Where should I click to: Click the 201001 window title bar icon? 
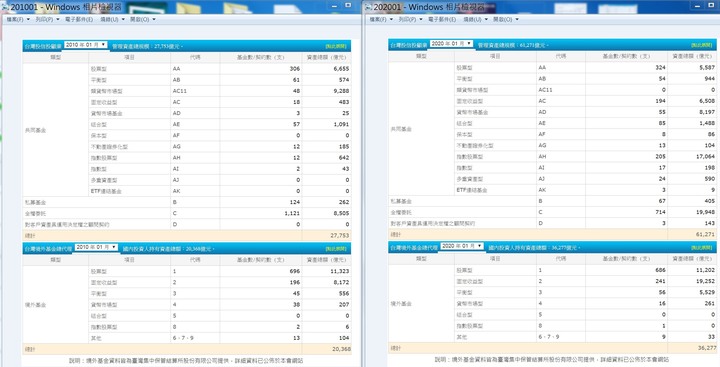(5, 7)
